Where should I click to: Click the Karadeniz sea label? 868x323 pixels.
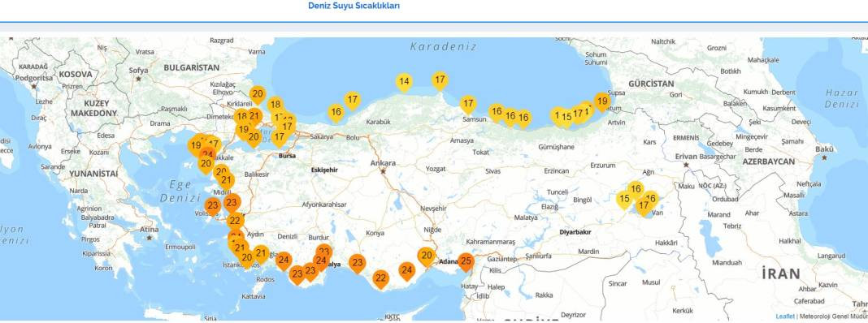[x=444, y=47]
